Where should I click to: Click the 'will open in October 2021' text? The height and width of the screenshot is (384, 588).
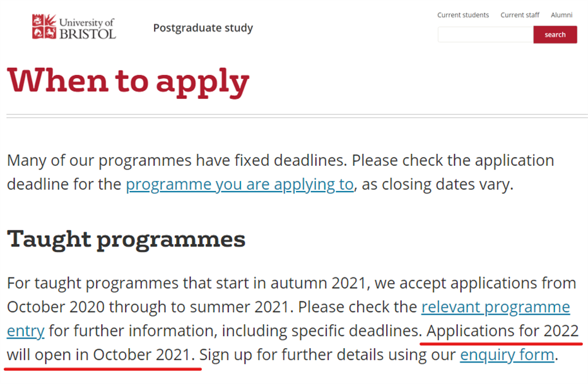click(x=98, y=354)
